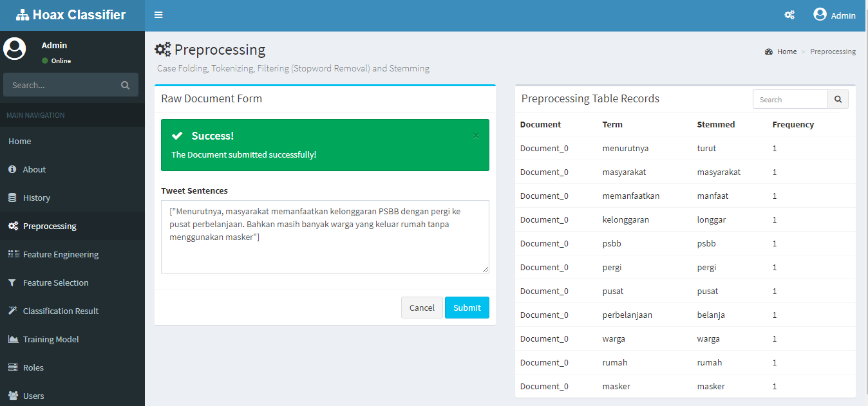Click the term cell 'memanfaatkan'
The width and height of the screenshot is (868, 406).
pos(631,196)
